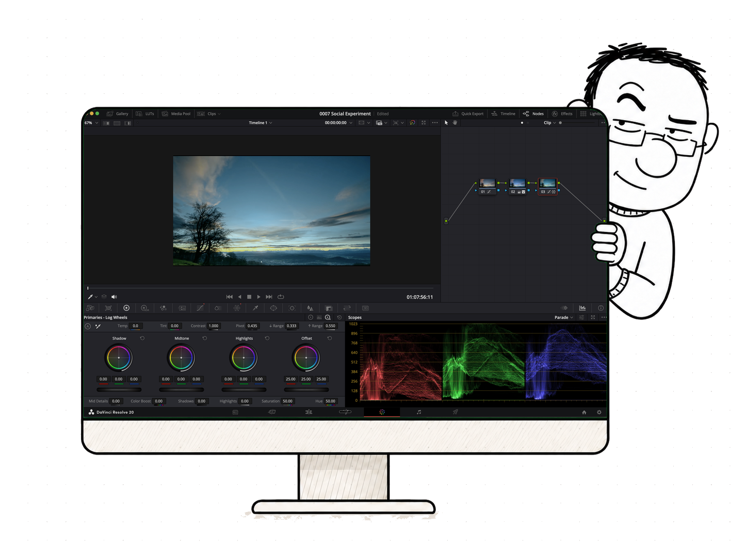Open the Clip node mode dropdown

[550, 123]
